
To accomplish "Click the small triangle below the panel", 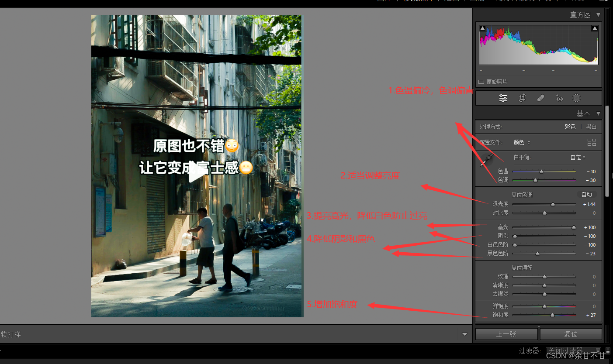I will [x=539, y=326].
